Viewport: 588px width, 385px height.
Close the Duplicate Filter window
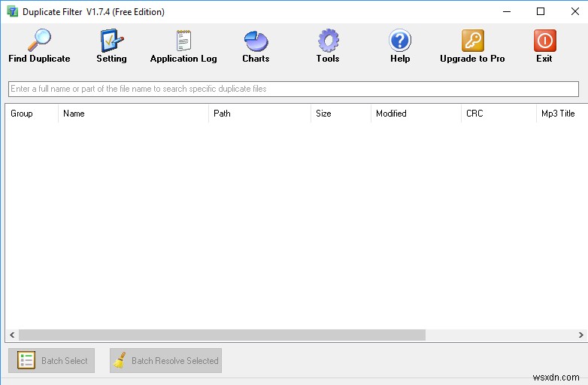[575, 11]
